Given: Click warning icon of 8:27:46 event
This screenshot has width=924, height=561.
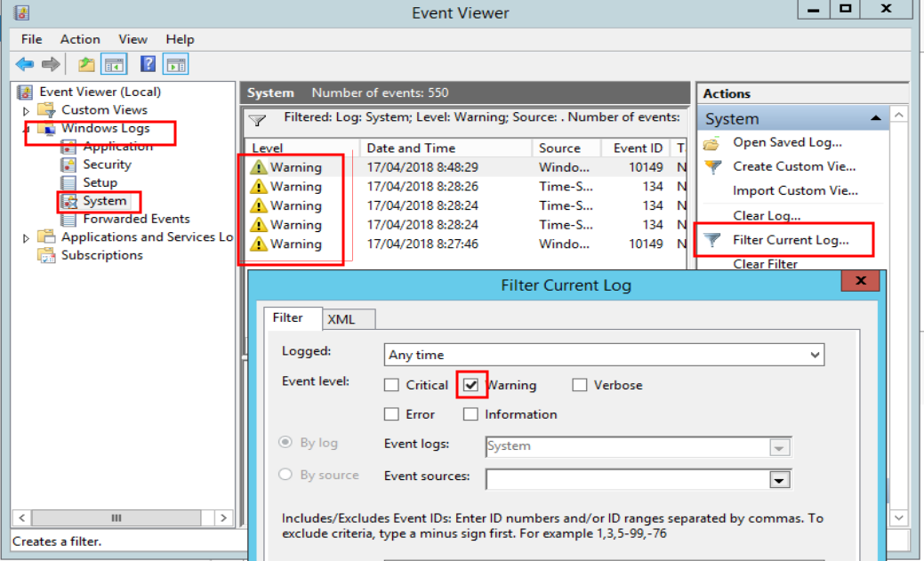Looking at the screenshot, I should click(x=258, y=244).
